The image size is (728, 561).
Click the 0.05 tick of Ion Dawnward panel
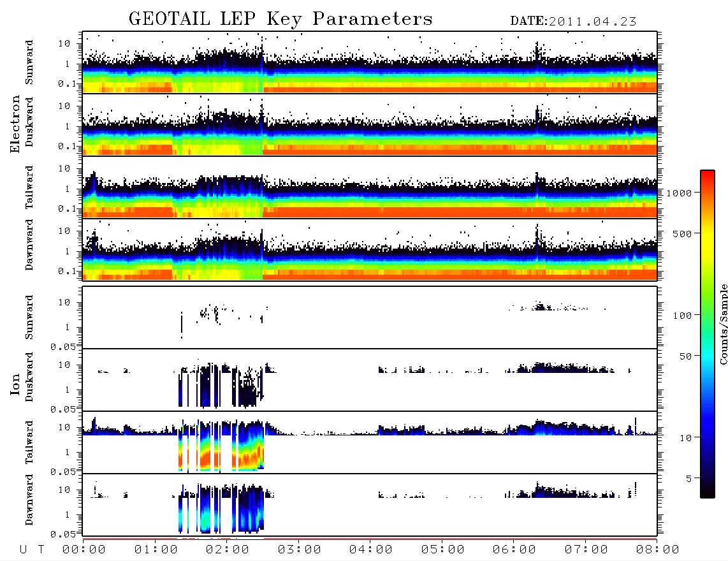click(x=63, y=534)
